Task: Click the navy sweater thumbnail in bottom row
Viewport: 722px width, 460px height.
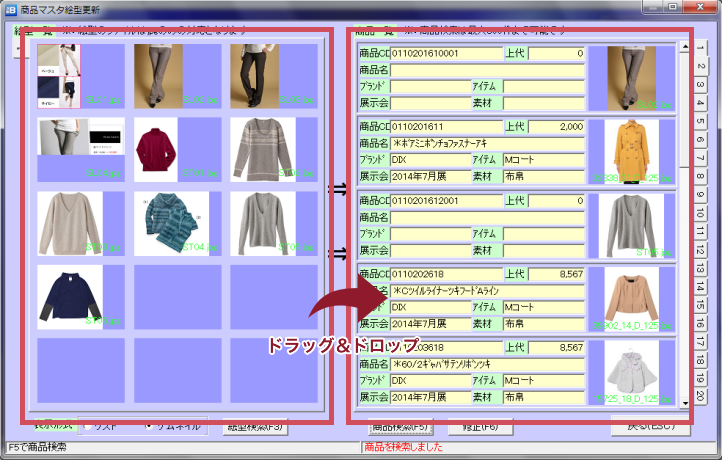Action: [62, 295]
